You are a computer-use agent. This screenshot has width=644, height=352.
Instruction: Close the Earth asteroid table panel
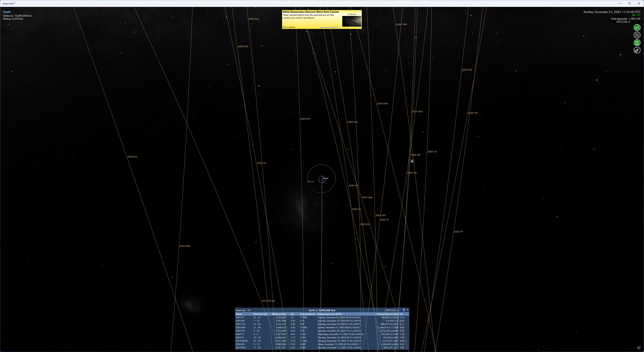pos(407,310)
